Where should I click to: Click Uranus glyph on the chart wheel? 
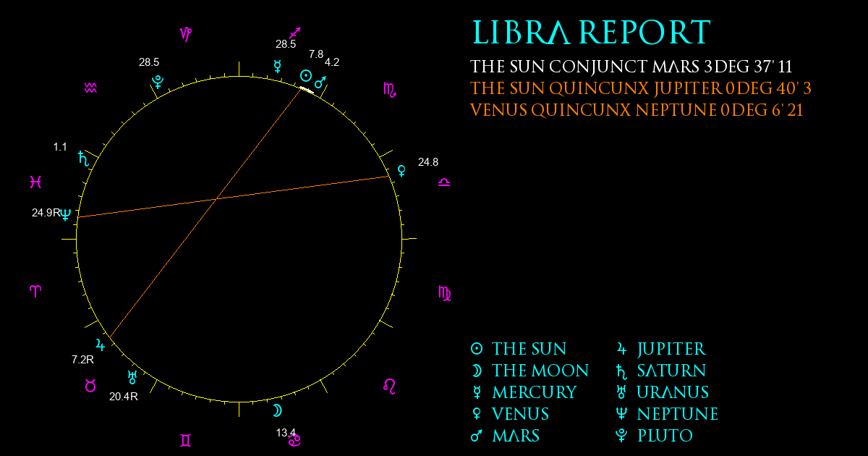pyautogui.click(x=132, y=376)
